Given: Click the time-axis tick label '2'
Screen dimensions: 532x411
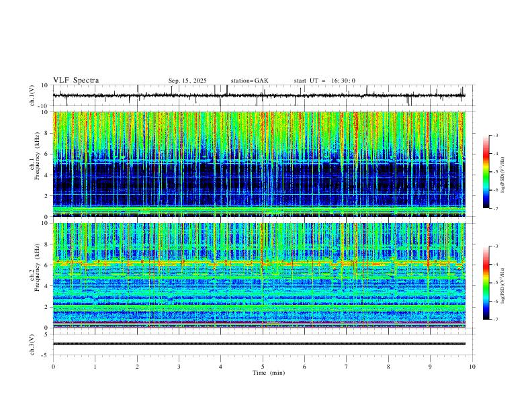Looking at the screenshot, I should click(137, 367).
